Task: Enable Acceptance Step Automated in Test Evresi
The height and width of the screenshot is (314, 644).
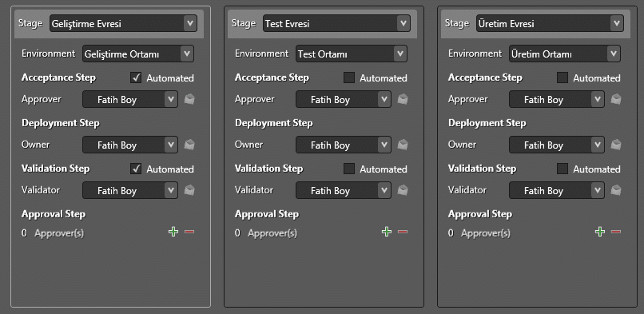Action: tap(349, 78)
